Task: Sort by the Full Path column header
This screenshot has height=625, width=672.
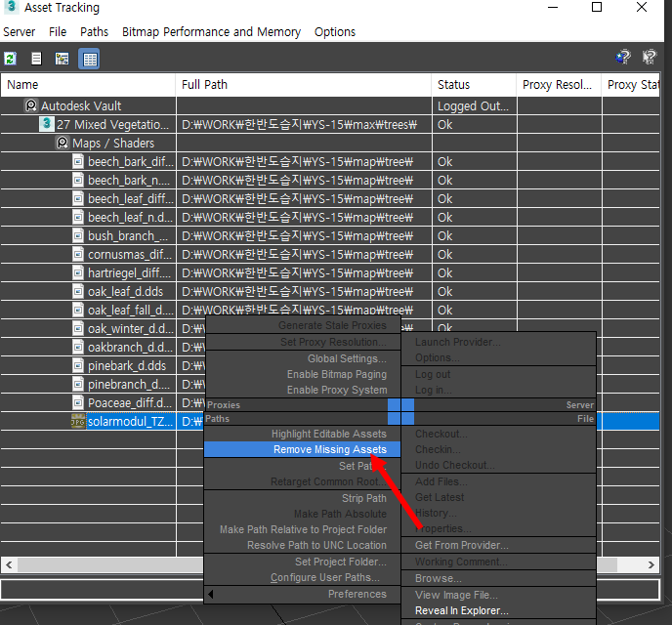Action: point(304,84)
